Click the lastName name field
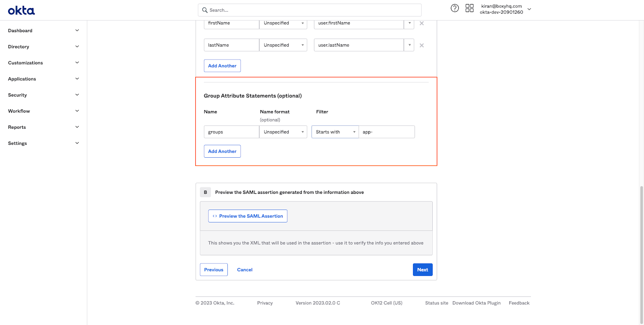The height and width of the screenshot is (325, 644). pyautogui.click(x=231, y=45)
